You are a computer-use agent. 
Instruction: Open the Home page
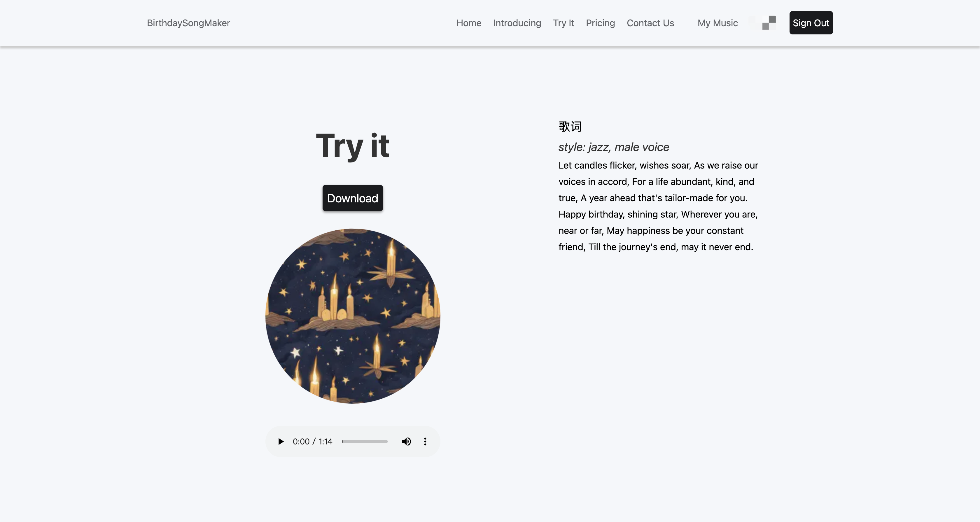pos(469,23)
